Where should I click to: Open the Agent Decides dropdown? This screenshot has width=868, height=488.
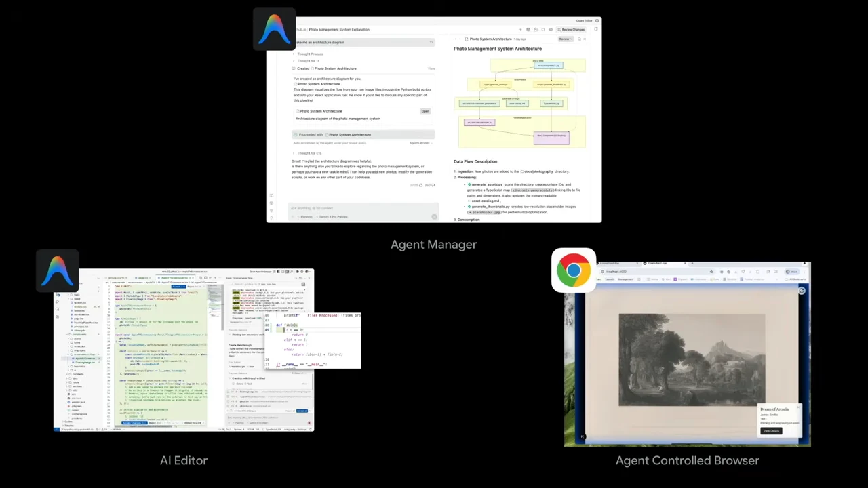[420, 143]
